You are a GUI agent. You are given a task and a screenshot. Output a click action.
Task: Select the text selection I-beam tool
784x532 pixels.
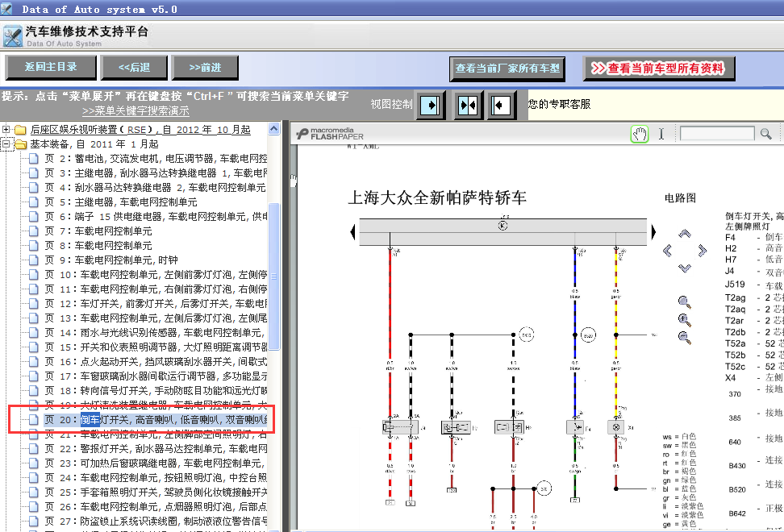pos(661,134)
